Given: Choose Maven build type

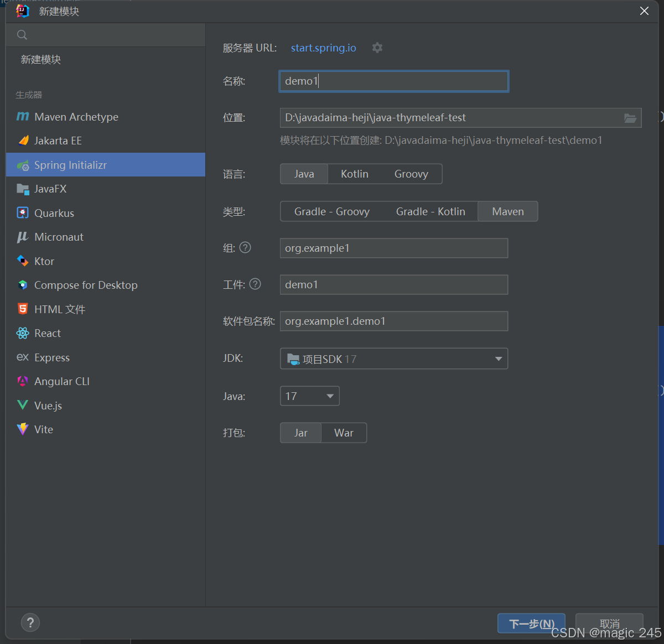Looking at the screenshot, I should pyautogui.click(x=508, y=211).
